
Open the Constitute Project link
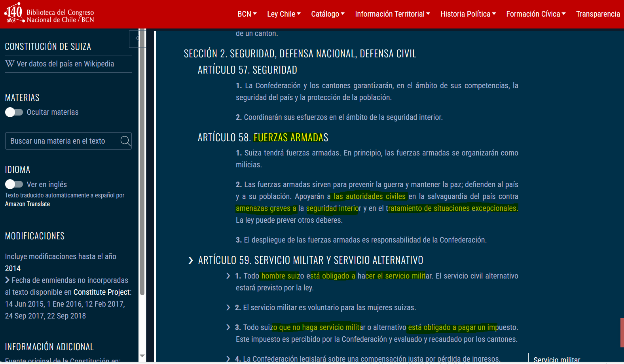pyautogui.click(x=102, y=292)
